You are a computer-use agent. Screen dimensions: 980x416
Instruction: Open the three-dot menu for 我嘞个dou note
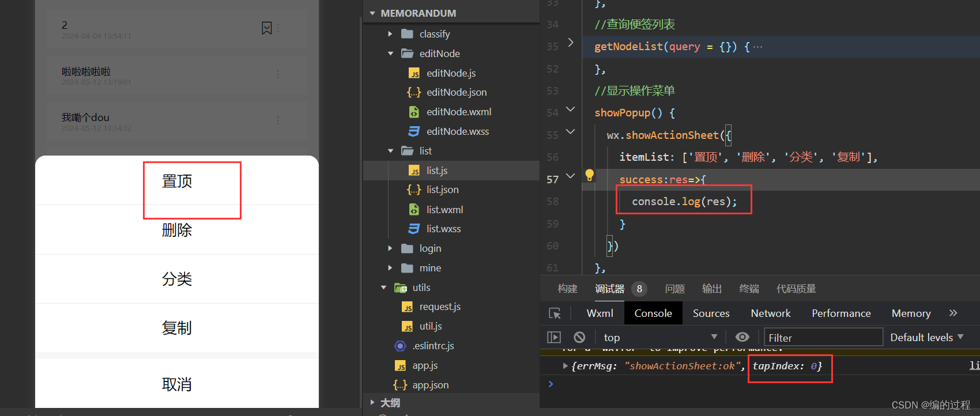click(x=278, y=120)
